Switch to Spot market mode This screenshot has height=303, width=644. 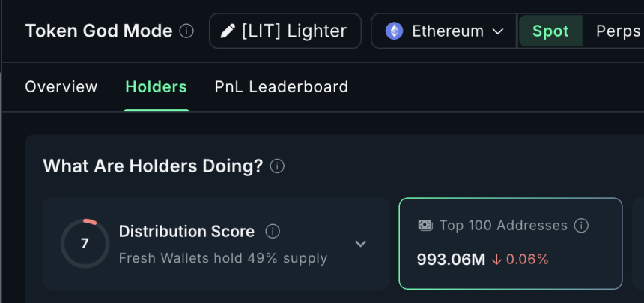coord(550,31)
